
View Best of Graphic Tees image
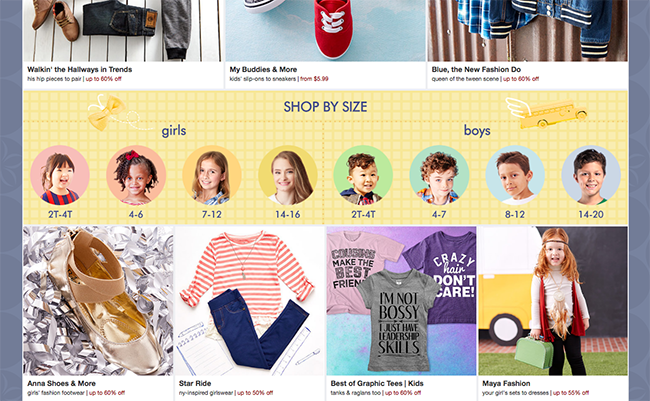click(401, 301)
